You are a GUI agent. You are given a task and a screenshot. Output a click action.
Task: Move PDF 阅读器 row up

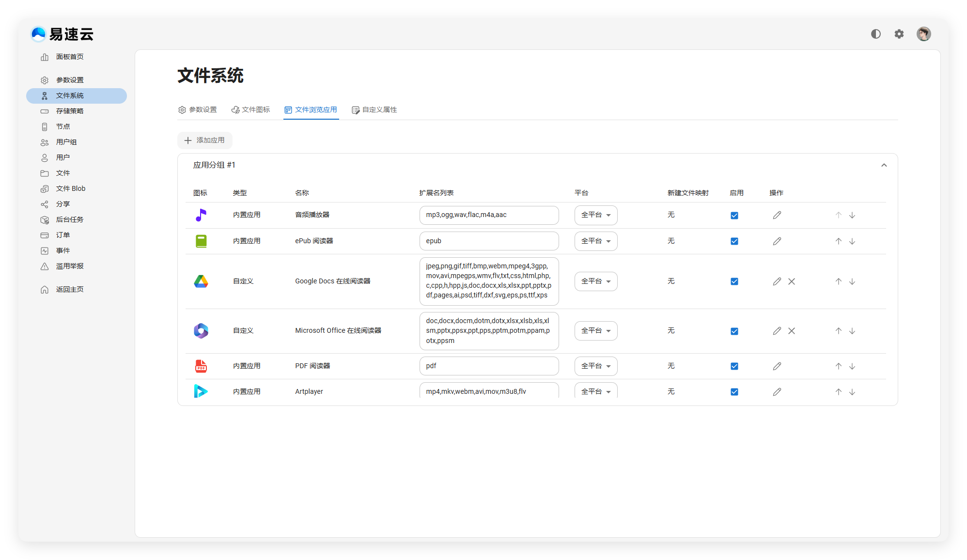(839, 366)
